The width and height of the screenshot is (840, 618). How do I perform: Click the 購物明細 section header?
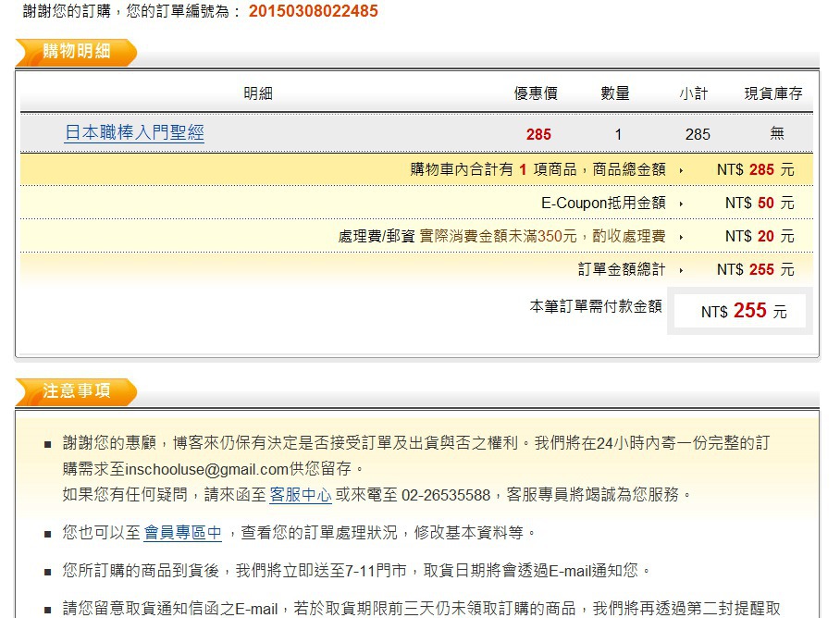point(76,52)
